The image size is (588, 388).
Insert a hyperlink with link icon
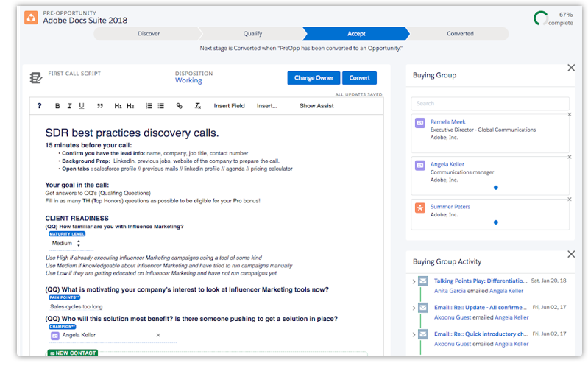tap(180, 106)
